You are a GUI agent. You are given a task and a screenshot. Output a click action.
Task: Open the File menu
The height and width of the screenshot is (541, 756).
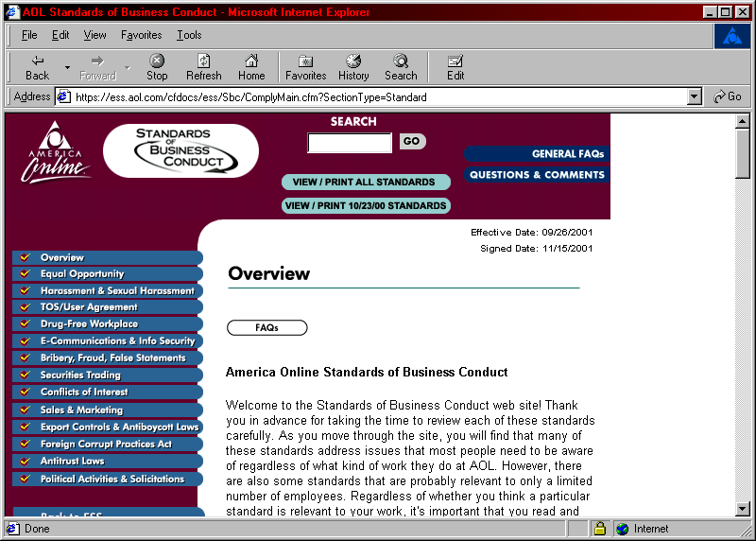29,35
